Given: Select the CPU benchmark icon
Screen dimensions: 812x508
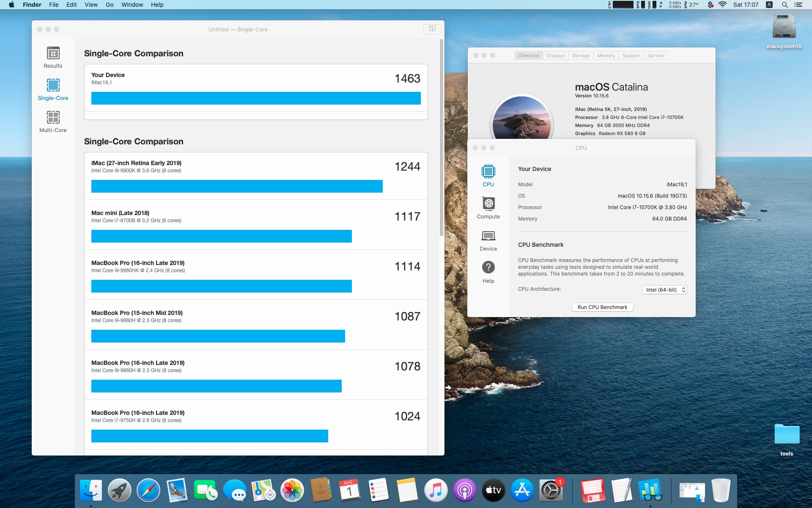Looking at the screenshot, I should pyautogui.click(x=488, y=171).
